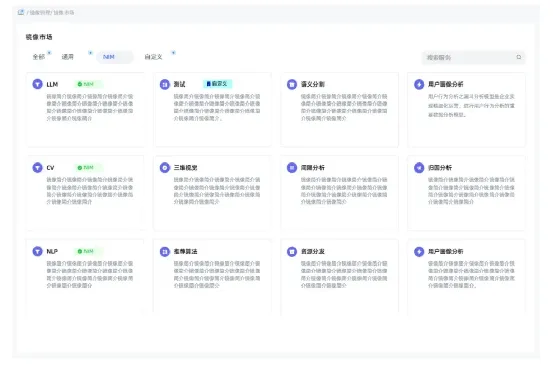Image resolution: width=554 pixels, height=368 pixels.
Task: Click the breadcrumb icon at the page top
Action: point(21,12)
